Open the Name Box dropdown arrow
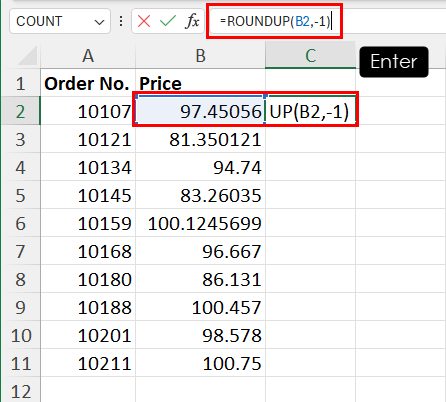The image size is (446, 402). [x=99, y=22]
